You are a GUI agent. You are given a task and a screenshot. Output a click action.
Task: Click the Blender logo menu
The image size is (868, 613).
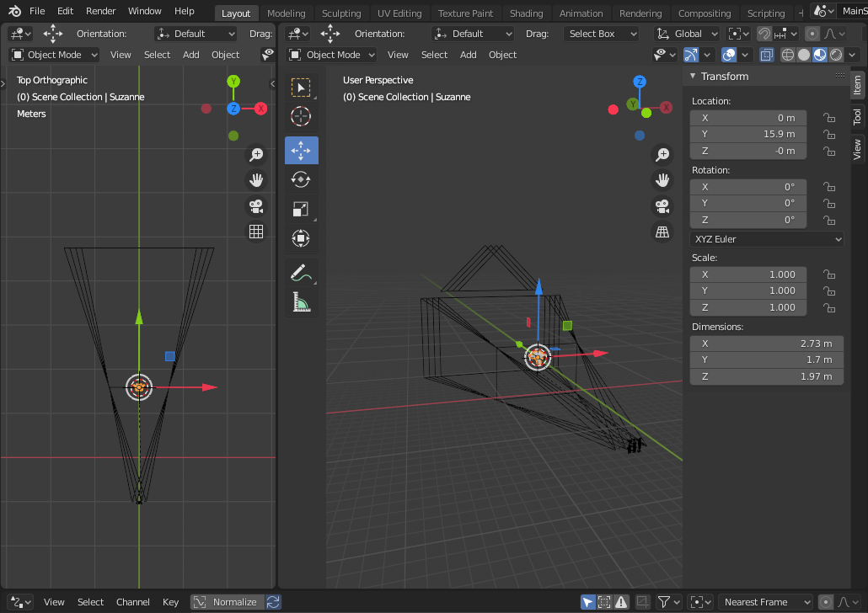tap(14, 11)
